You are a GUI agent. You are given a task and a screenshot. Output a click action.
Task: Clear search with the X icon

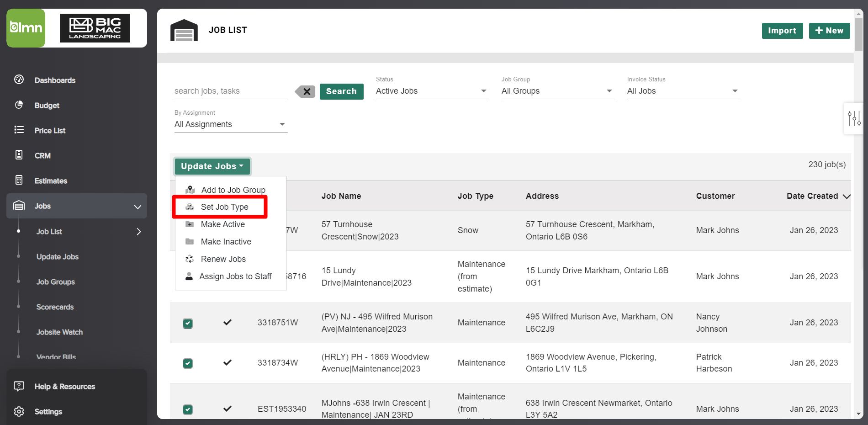tap(305, 91)
